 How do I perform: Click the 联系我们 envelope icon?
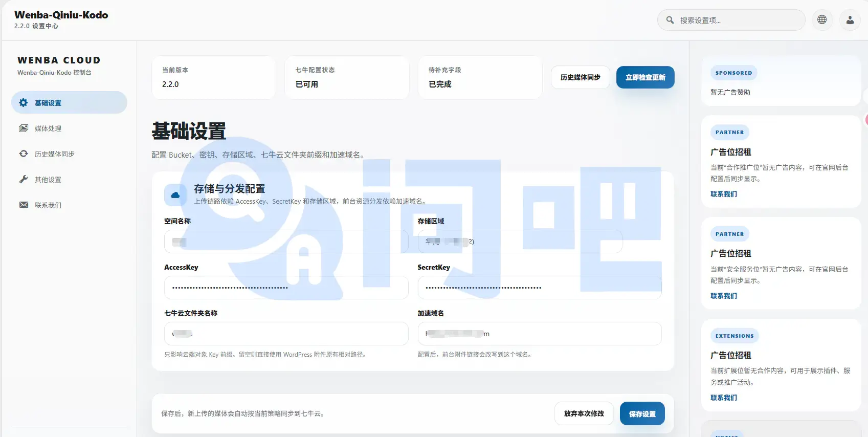point(24,205)
